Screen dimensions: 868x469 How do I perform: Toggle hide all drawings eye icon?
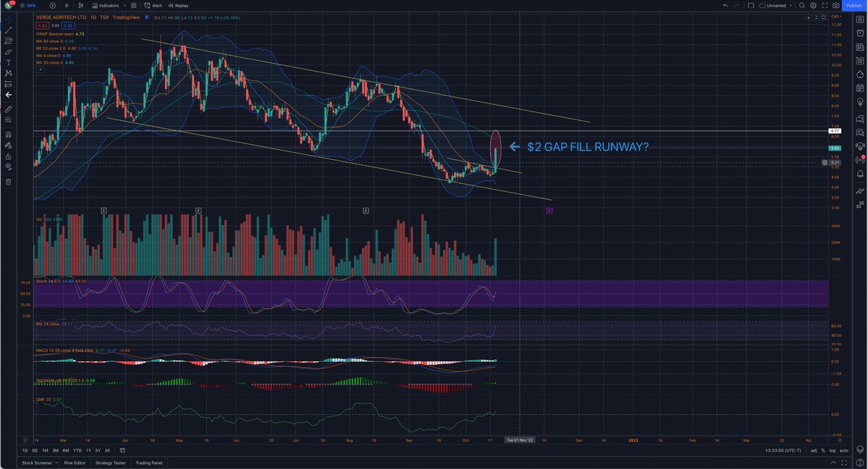click(9, 166)
